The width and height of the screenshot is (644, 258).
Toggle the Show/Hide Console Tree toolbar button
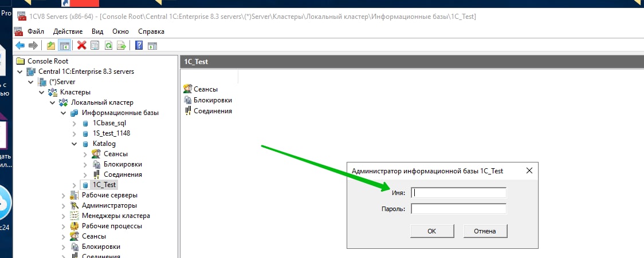point(65,45)
